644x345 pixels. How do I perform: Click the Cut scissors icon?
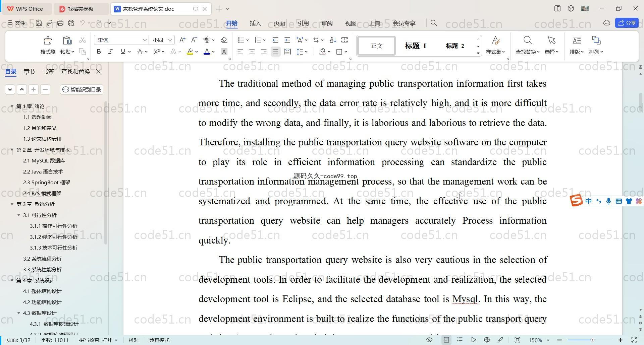[x=82, y=40]
